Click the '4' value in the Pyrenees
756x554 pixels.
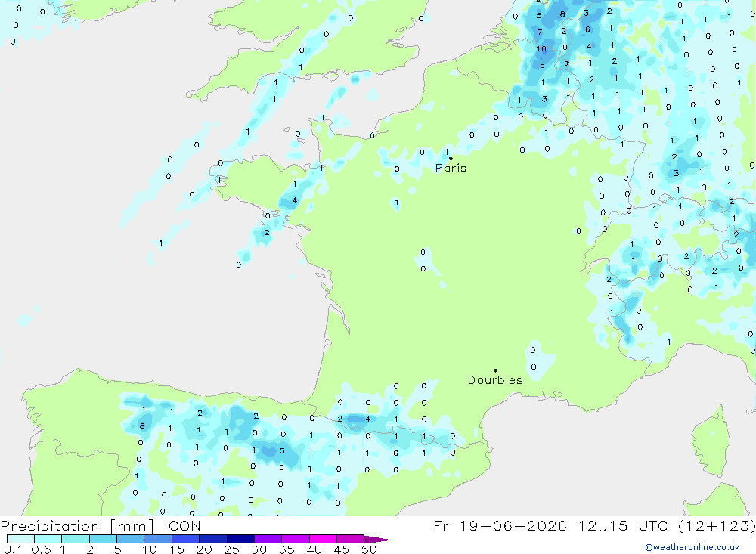(368, 419)
